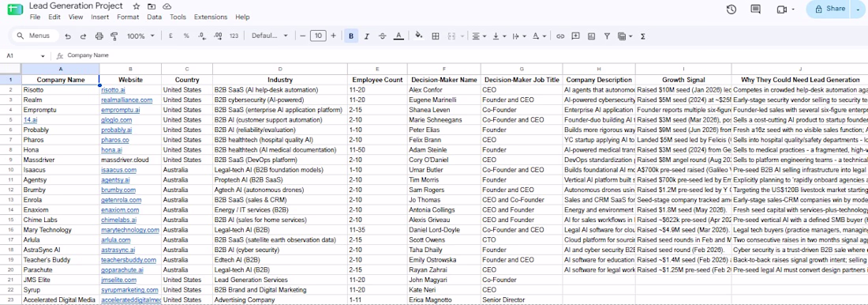Click the move to folder icon

152,6
